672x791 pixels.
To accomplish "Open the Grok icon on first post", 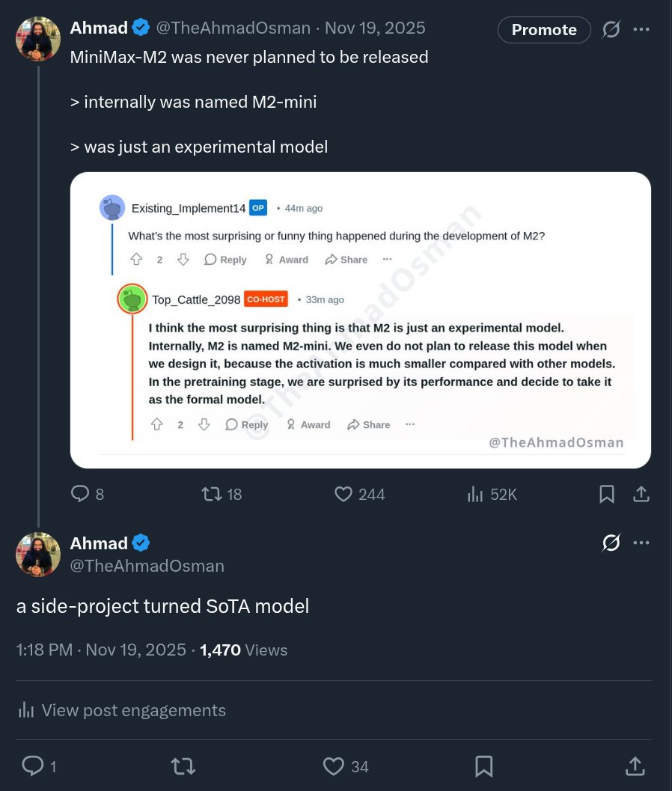I will click(611, 30).
